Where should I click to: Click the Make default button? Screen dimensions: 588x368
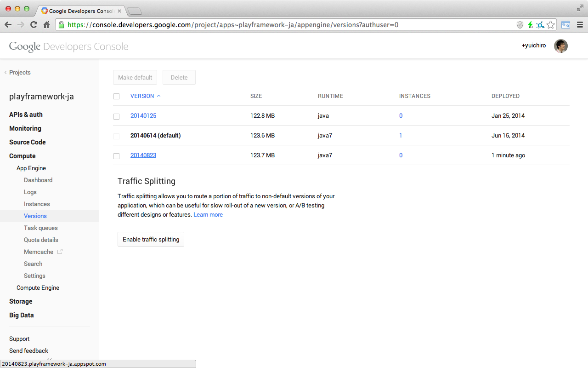pyautogui.click(x=135, y=77)
